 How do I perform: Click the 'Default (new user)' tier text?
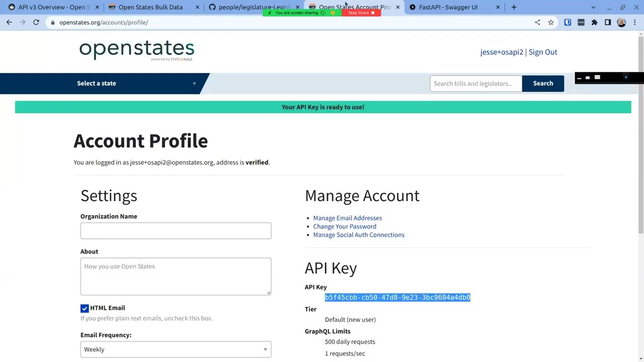click(x=350, y=319)
